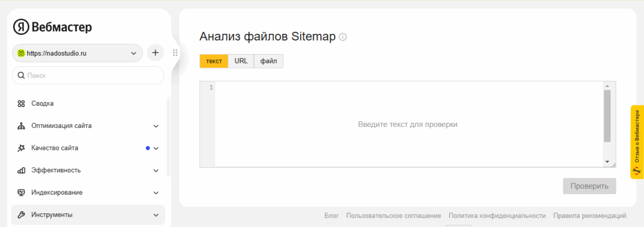Select the файл tab

pos(268,61)
